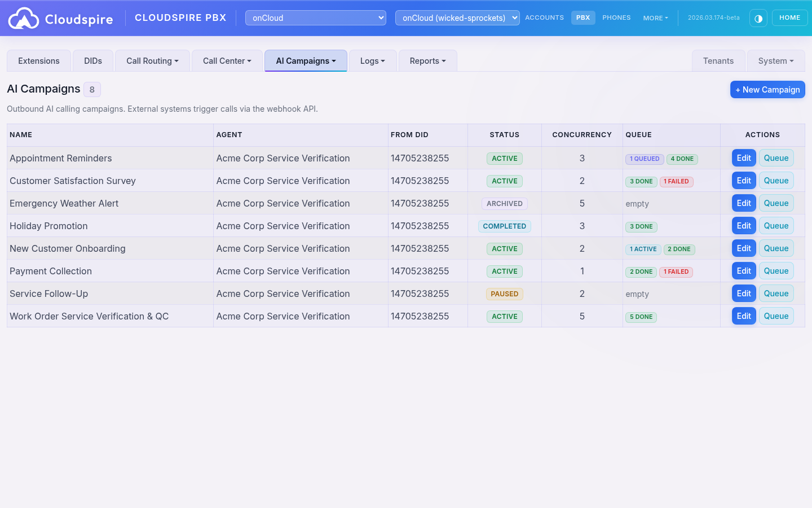The width and height of the screenshot is (812, 508).
Task: Select the onCloud (wicked-sprockets) tenant selector
Action: point(457,17)
